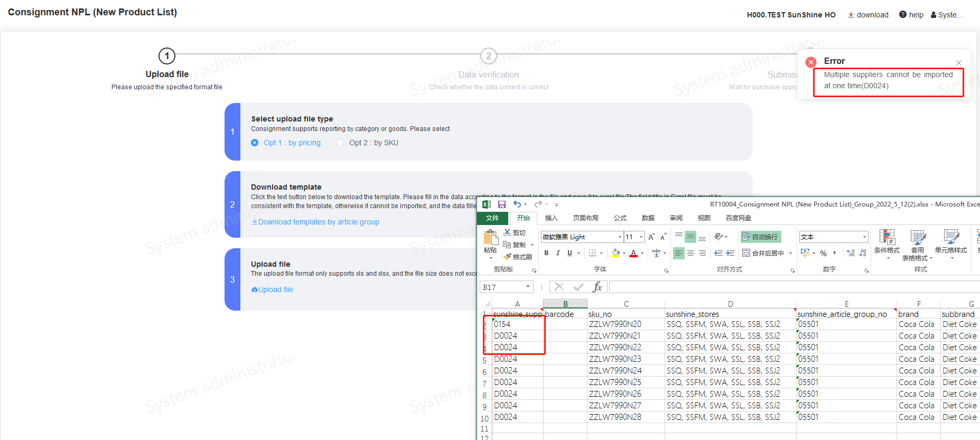
Task: Open the number format dropdown showing 文本
Action: (864, 237)
